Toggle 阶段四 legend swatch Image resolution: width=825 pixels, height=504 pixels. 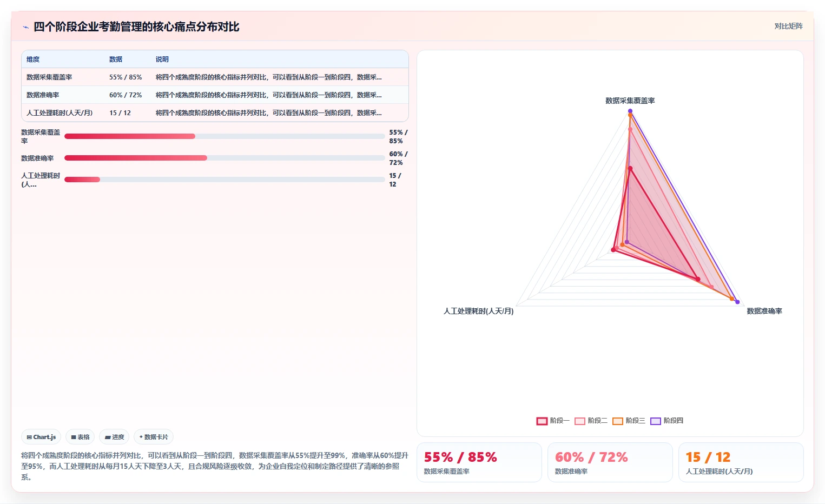pyautogui.click(x=656, y=421)
